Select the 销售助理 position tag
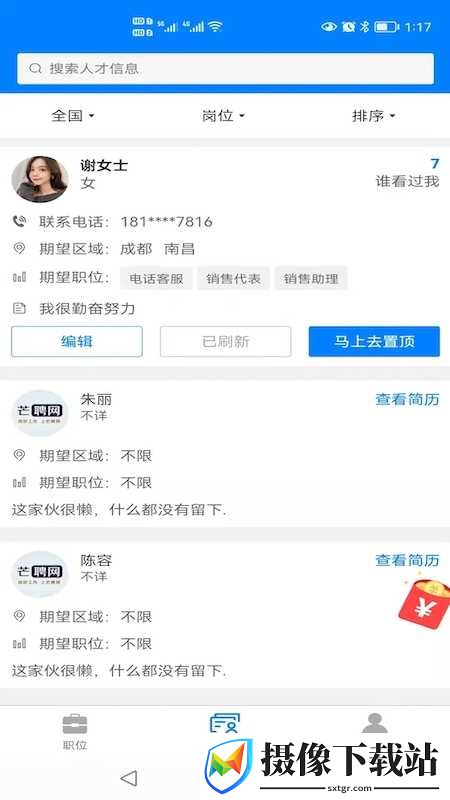This screenshot has width=450, height=800. pyautogui.click(x=311, y=279)
